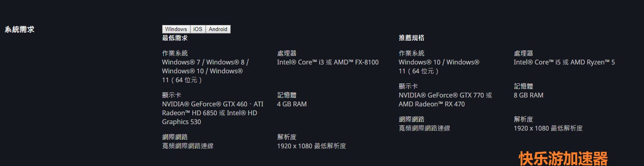644x166 pixels.
Task: Click the recommended Windows 10 / 11 text
Action: [439, 66]
